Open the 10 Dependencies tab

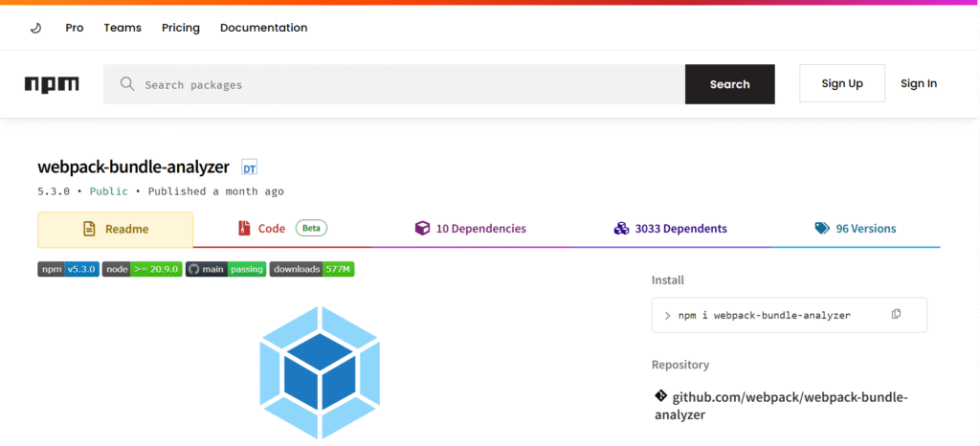pyautogui.click(x=470, y=229)
